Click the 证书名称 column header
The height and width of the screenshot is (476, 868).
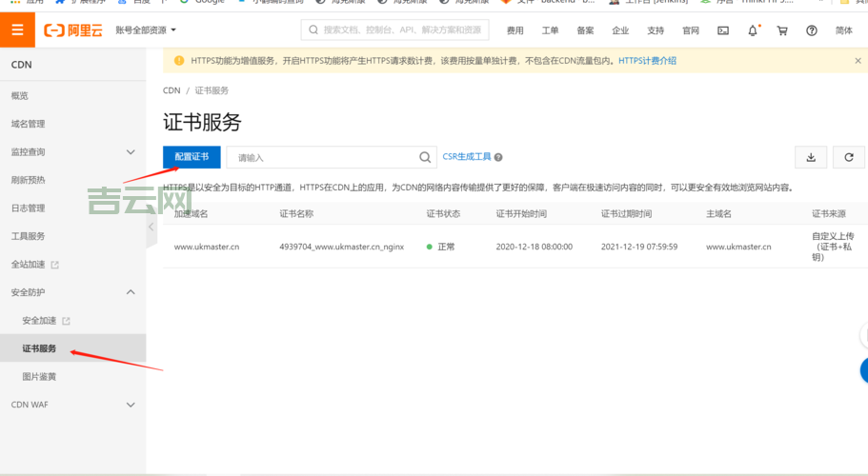(x=296, y=214)
